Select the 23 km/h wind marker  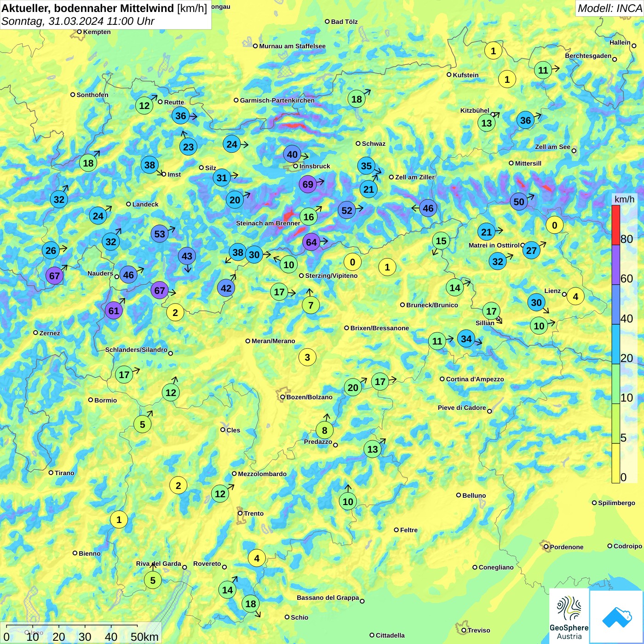[x=188, y=147]
